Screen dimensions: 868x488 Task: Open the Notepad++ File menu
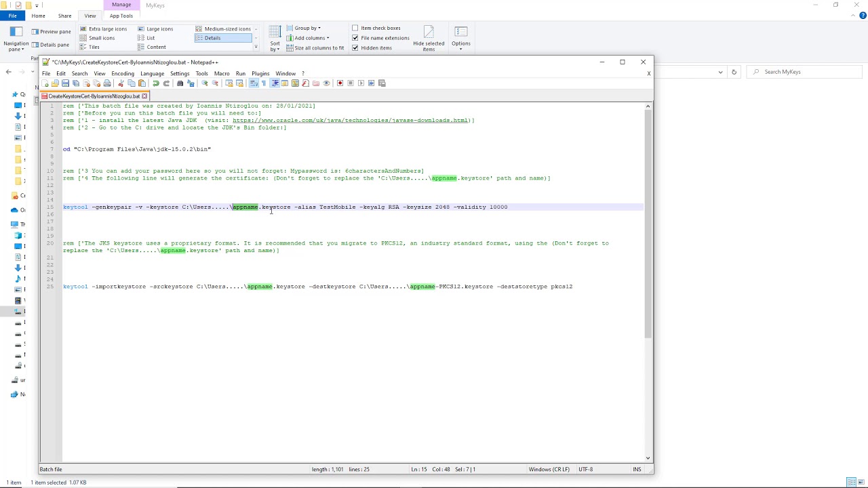[x=46, y=73]
